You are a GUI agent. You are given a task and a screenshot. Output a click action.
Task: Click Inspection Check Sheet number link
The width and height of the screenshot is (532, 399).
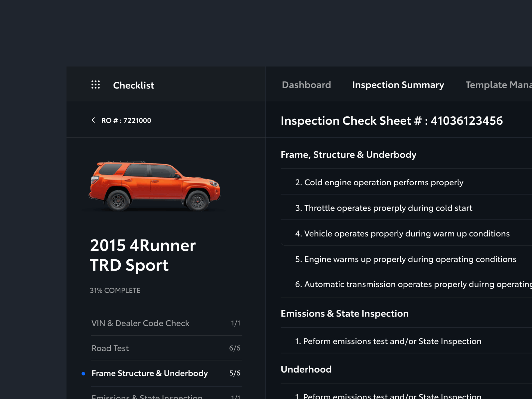click(392, 121)
